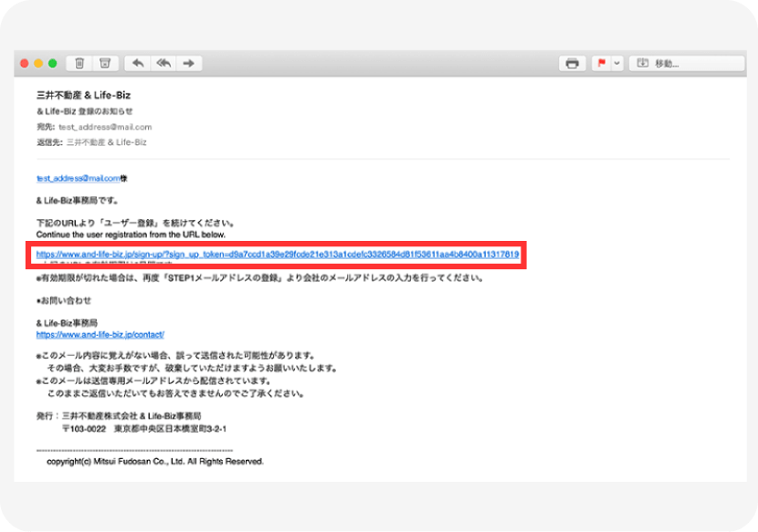Click the ●お問い合わせ heading

point(64,300)
